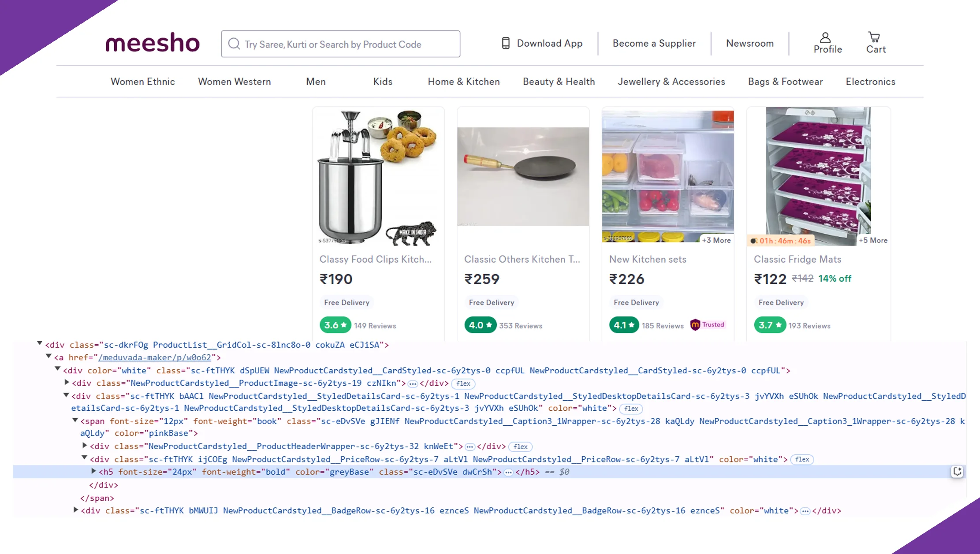Toggle the flex badge beside ProductImage div
This screenshot has width=980, height=554.
click(x=463, y=383)
